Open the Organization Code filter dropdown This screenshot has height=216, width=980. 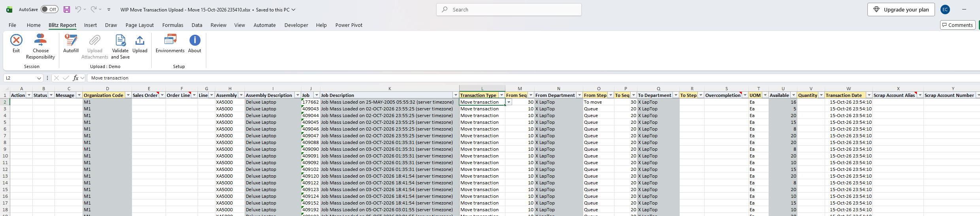coord(128,95)
